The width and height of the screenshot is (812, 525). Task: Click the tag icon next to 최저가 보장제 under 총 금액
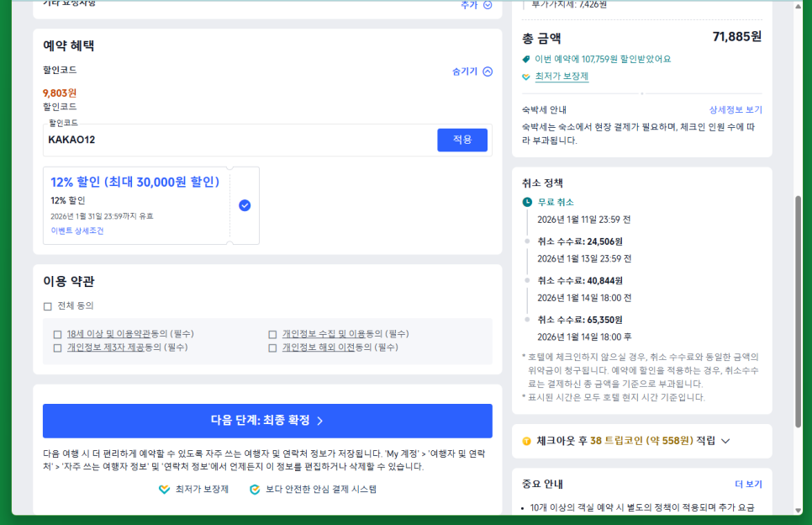click(525, 77)
